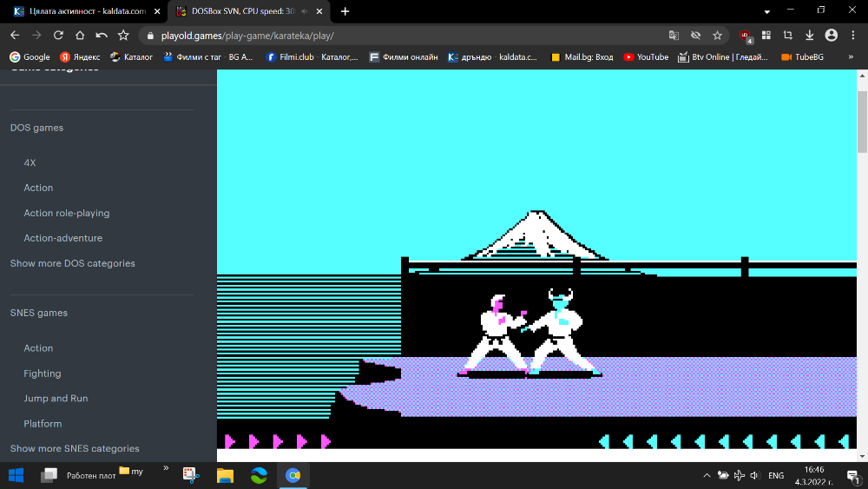Open the downloads arrow icon
The height and width of the screenshot is (489, 868).
tap(809, 36)
